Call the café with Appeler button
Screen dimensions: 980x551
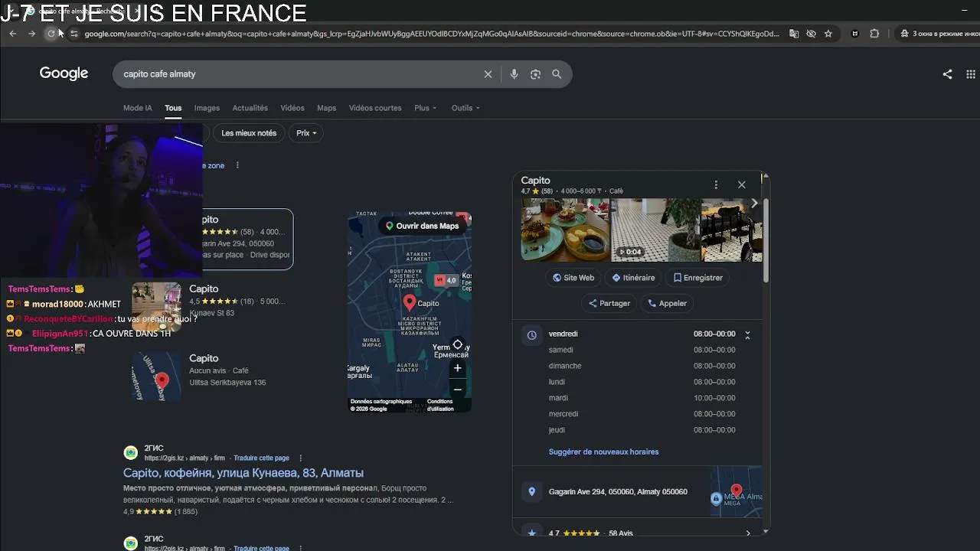click(x=667, y=303)
